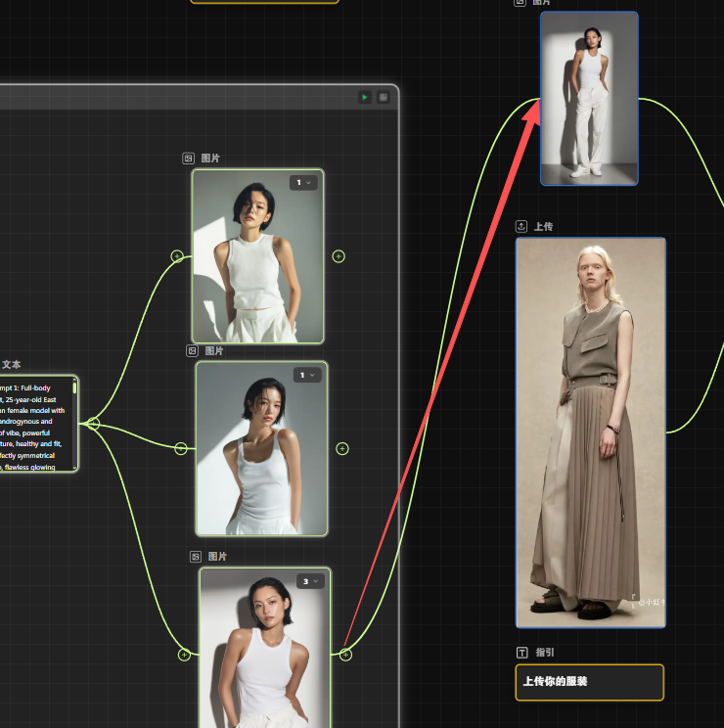This screenshot has width=724, height=728.
Task: Click output port on the text prompt node
Action: 93,424
